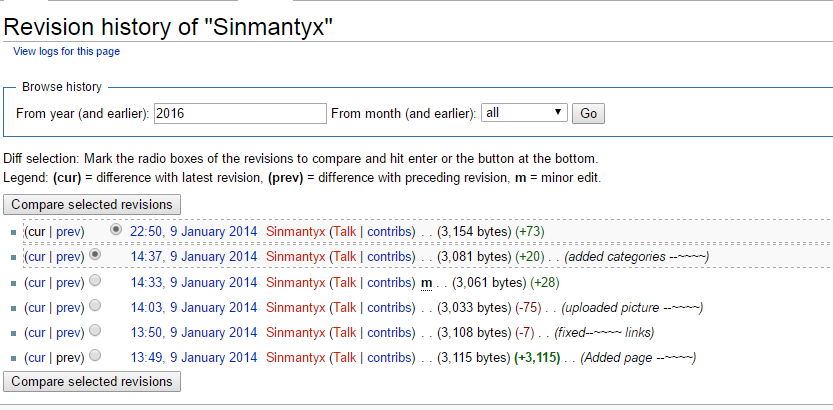
Task: Click prev link in the 14:03 row
Action: click(x=68, y=308)
